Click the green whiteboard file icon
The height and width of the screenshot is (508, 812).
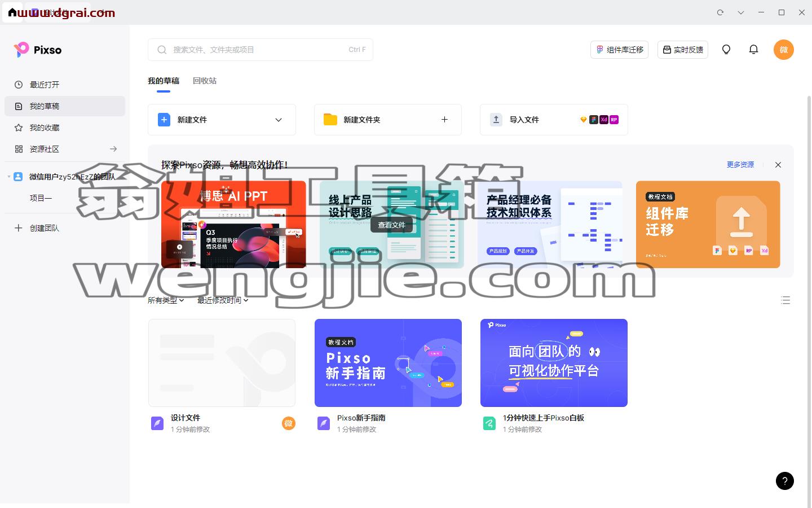pyautogui.click(x=489, y=423)
